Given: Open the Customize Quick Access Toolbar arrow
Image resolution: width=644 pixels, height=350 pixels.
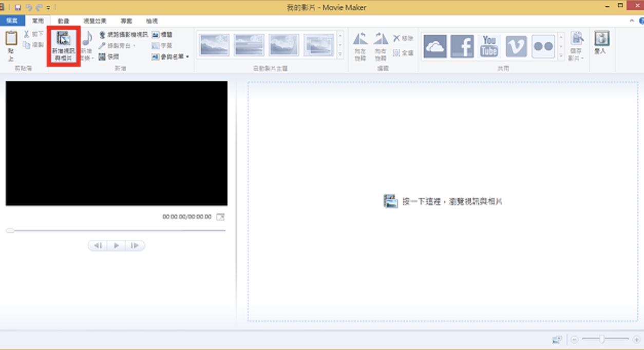Looking at the screenshot, I should [48, 8].
